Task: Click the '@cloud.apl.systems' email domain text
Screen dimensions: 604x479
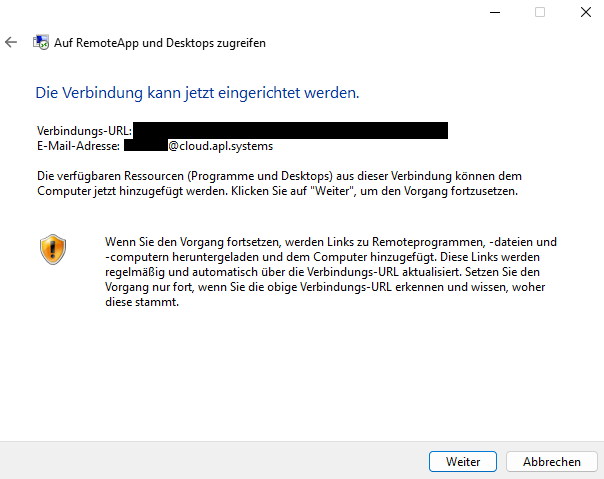Action: [x=221, y=146]
